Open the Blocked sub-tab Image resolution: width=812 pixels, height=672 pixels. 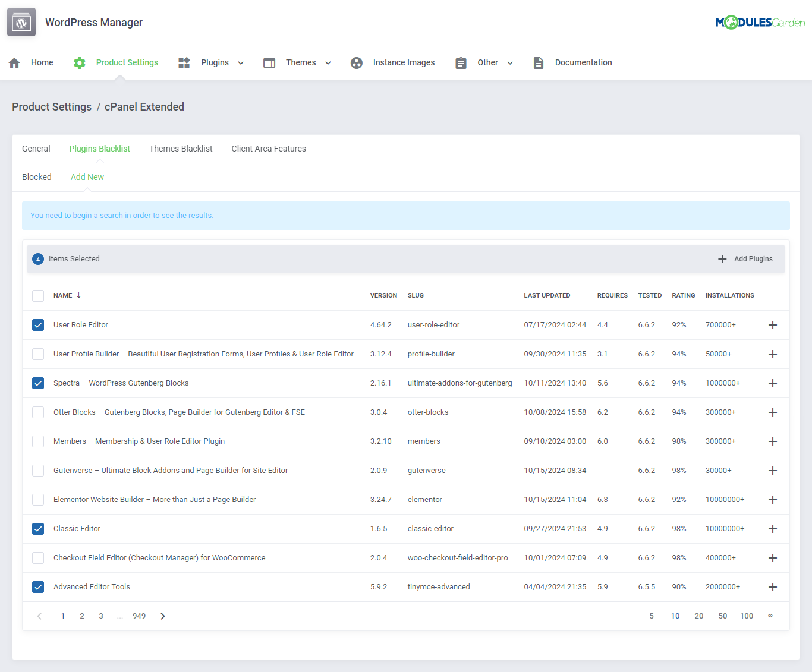pyautogui.click(x=37, y=177)
